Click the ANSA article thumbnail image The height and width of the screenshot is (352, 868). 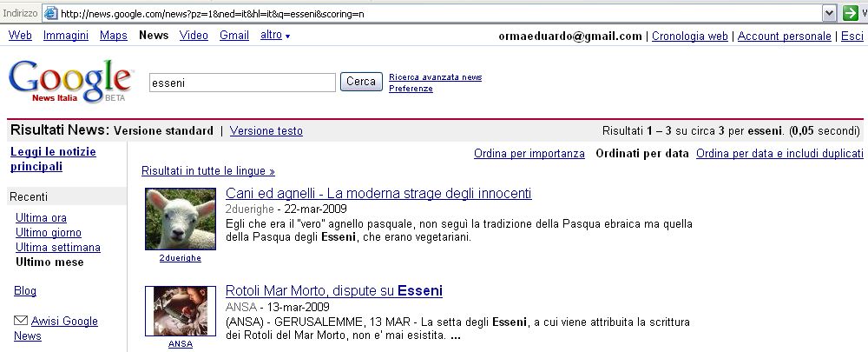tap(181, 311)
